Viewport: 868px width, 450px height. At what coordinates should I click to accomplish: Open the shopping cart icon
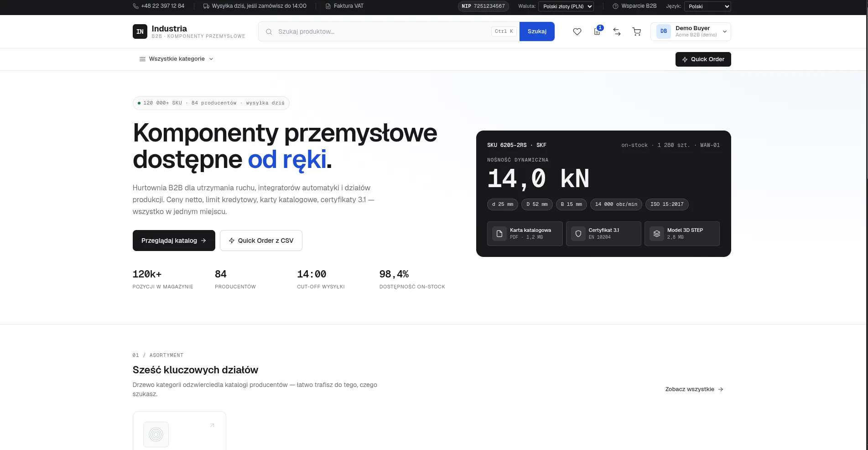pos(637,31)
